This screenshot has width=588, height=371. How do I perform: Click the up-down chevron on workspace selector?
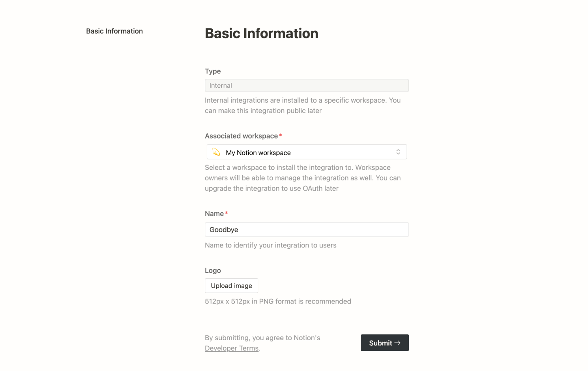[399, 152]
